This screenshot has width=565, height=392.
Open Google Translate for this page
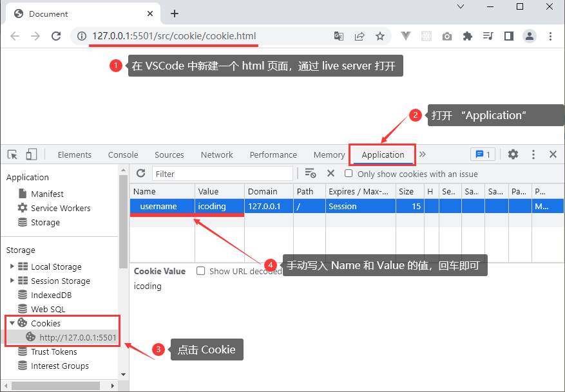(339, 36)
